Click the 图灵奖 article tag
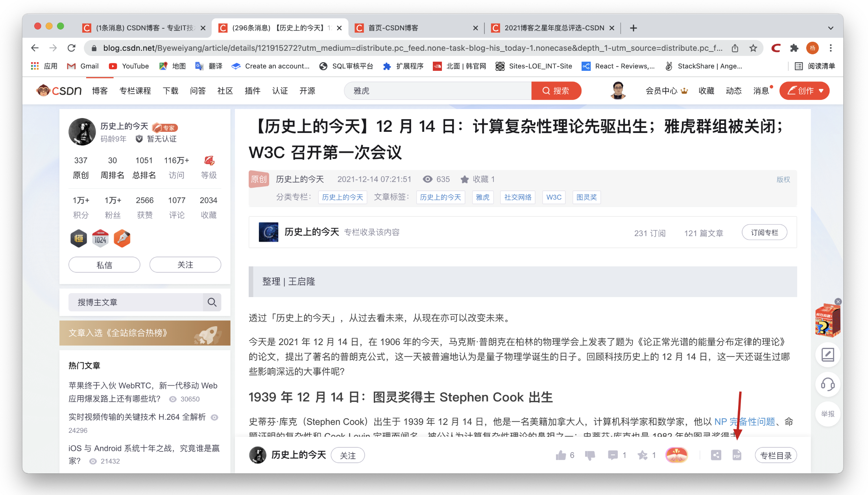 click(587, 197)
